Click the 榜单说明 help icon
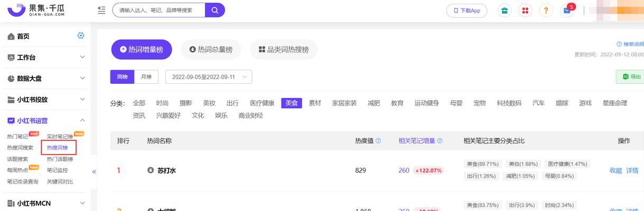This screenshot has height=211, width=644. [x=619, y=44]
